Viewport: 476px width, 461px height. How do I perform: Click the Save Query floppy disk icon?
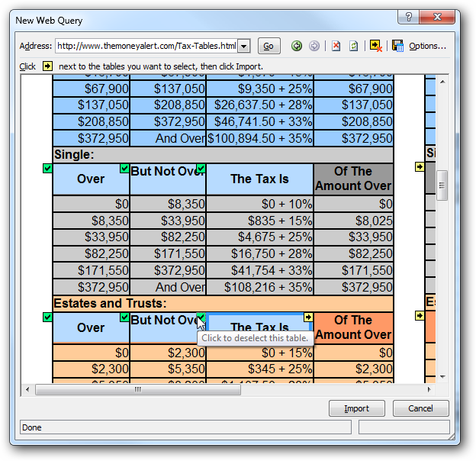point(397,46)
